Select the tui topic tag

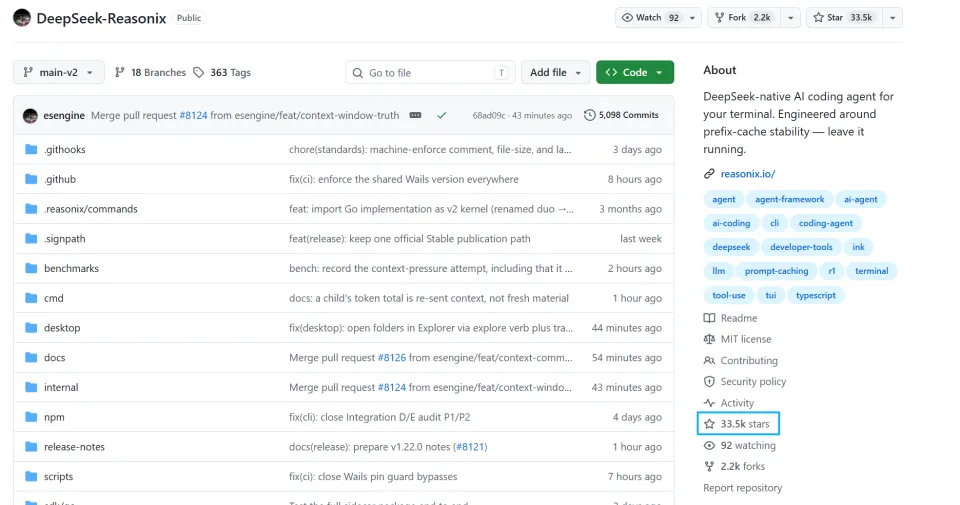[x=771, y=296]
